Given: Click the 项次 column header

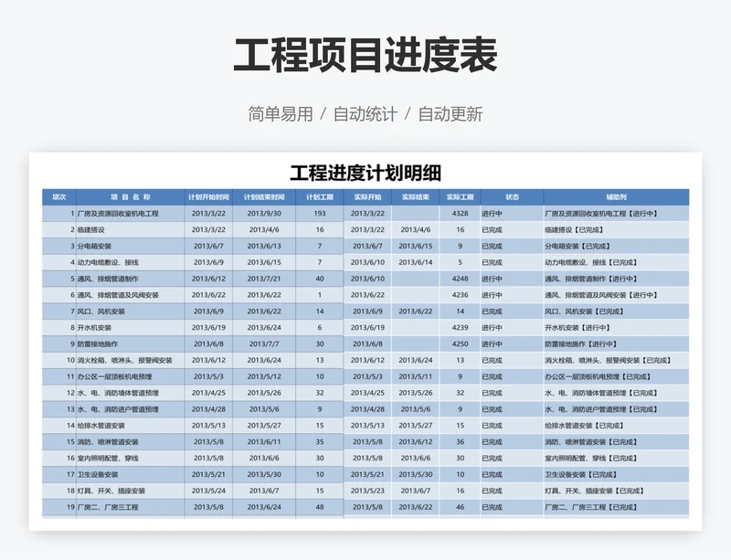Looking at the screenshot, I should coord(59,197).
